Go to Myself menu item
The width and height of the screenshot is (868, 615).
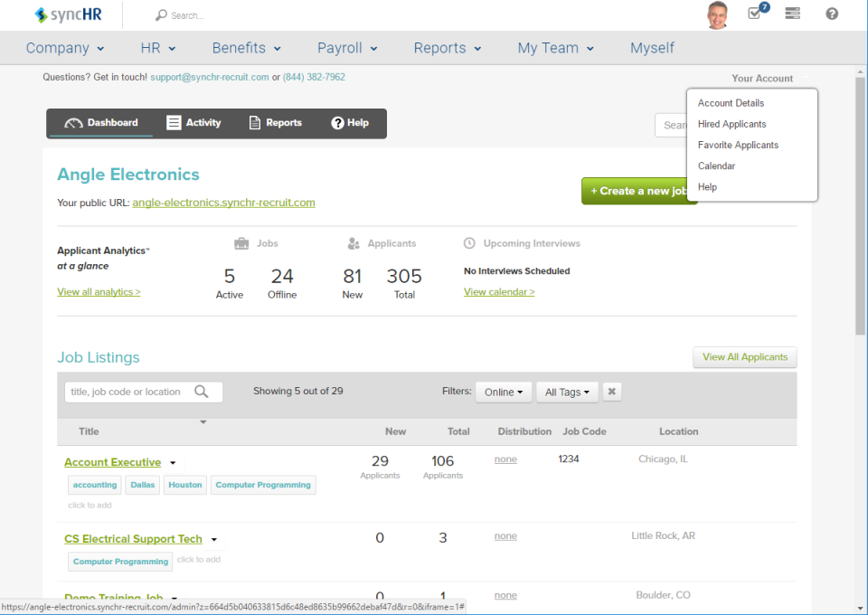[x=652, y=48]
